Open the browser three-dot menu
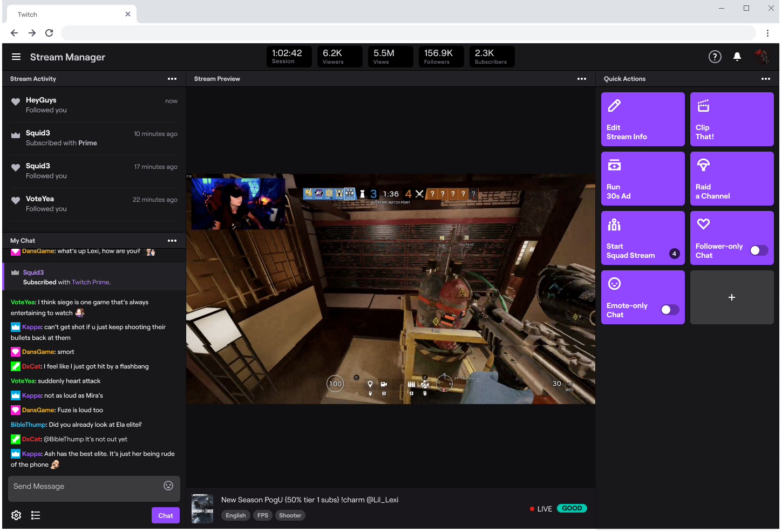The image size is (782, 532). 767,33
